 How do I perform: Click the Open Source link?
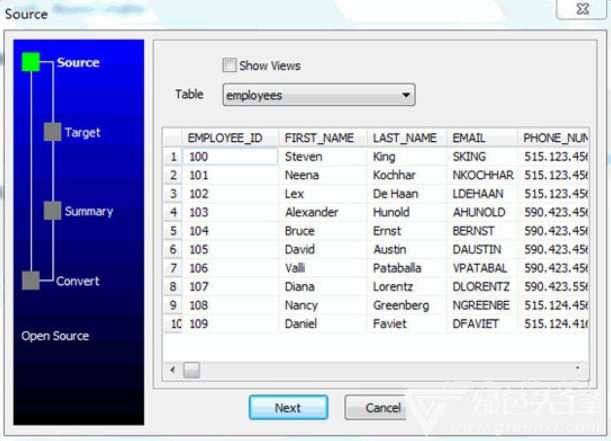point(55,336)
